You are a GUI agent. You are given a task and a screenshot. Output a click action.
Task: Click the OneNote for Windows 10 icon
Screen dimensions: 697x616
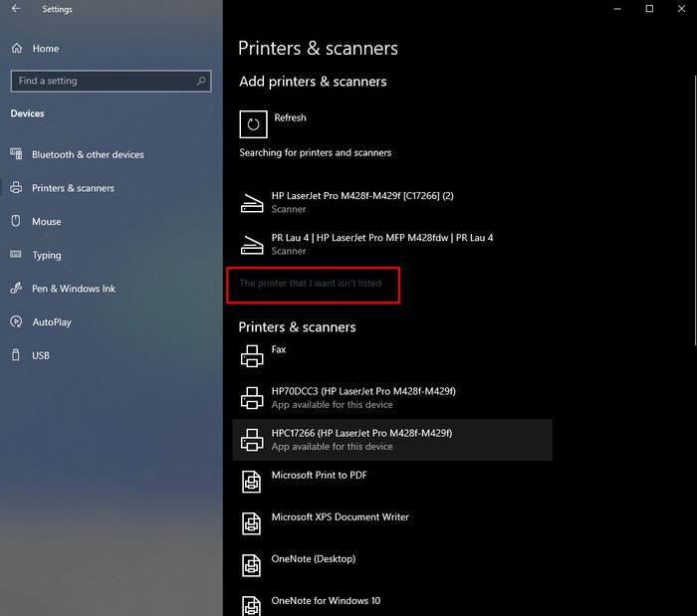(252, 606)
